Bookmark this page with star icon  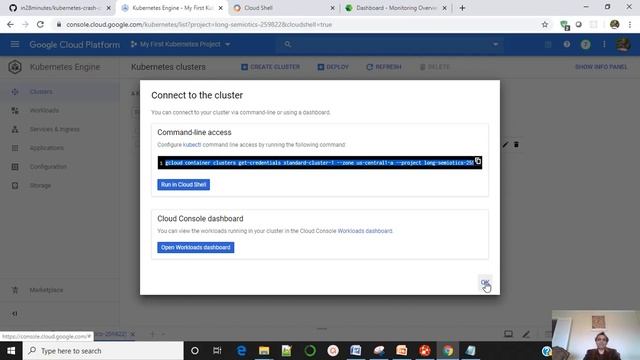(544, 24)
